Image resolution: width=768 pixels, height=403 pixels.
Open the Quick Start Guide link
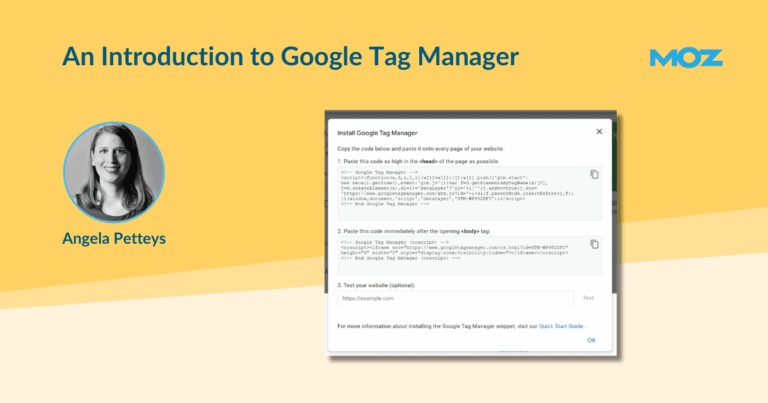tap(560, 326)
